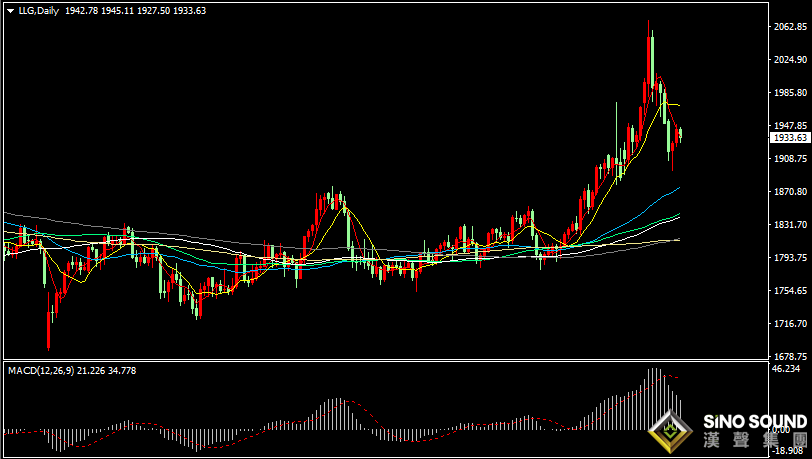Click the 1793.75 price axis label
812x459 pixels.
tap(791, 257)
